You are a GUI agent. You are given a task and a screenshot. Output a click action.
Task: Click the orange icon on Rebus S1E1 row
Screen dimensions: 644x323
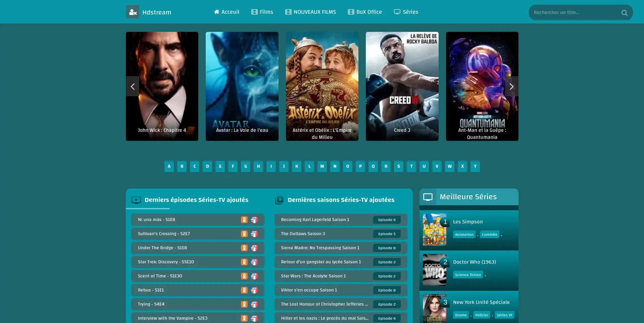pyautogui.click(x=244, y=290)
